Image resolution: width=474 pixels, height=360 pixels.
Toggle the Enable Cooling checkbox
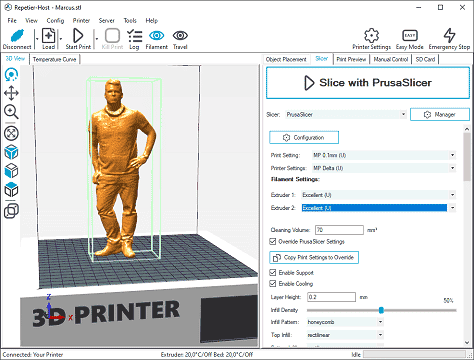pos(273,284)
